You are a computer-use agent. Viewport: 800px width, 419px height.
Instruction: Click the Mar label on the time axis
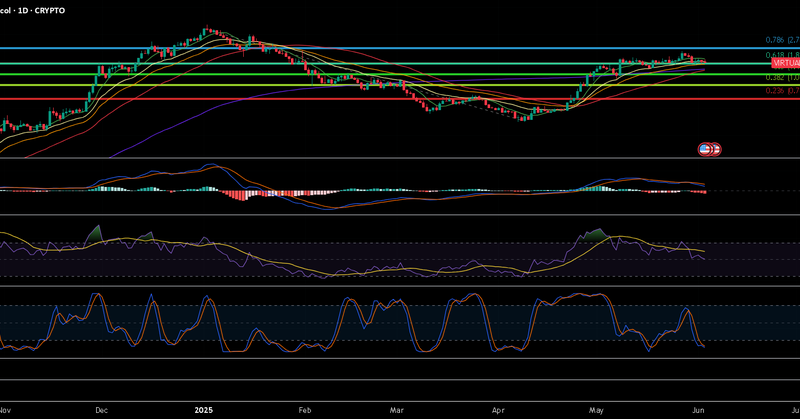click(396, 410)
